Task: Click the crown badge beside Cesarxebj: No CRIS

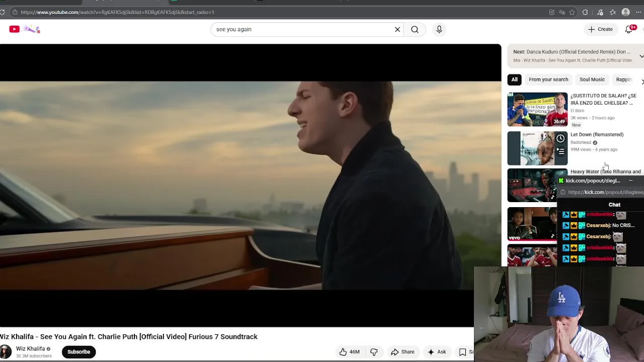Action: click(x=574, y=225)
